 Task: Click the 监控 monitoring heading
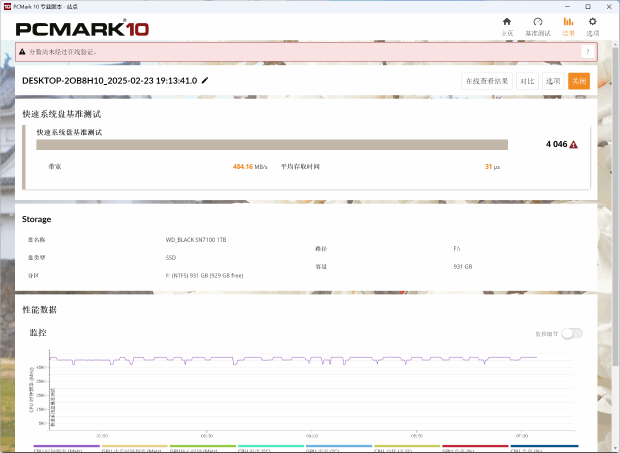coord(38,333)
